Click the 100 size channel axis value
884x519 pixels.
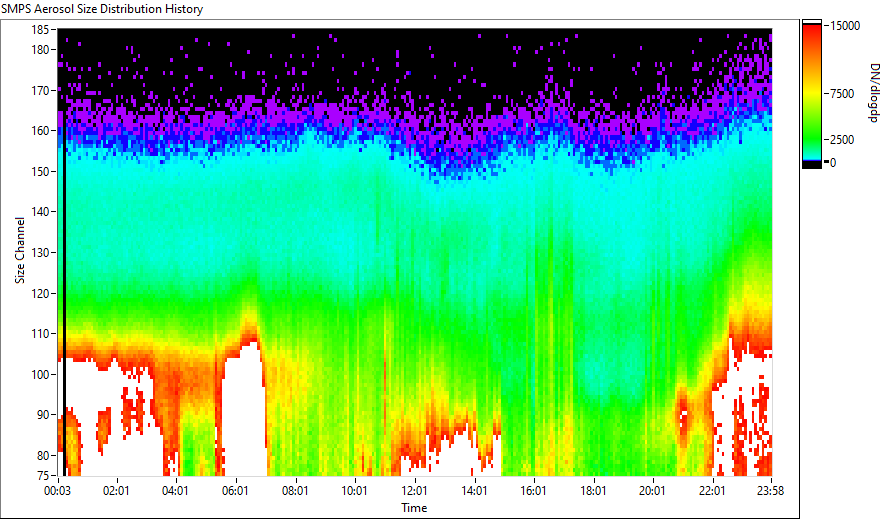39,374
